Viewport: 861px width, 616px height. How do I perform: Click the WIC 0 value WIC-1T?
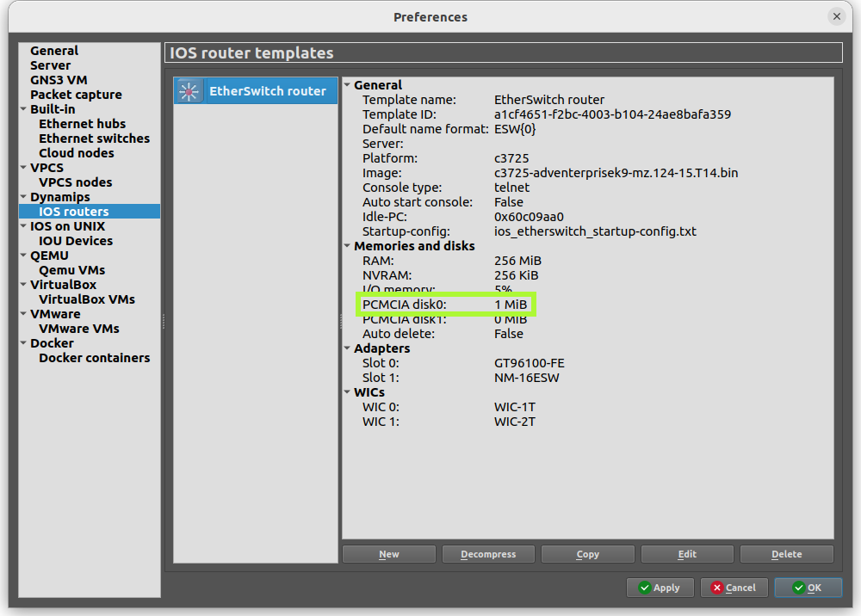click(x=515, y=407)
